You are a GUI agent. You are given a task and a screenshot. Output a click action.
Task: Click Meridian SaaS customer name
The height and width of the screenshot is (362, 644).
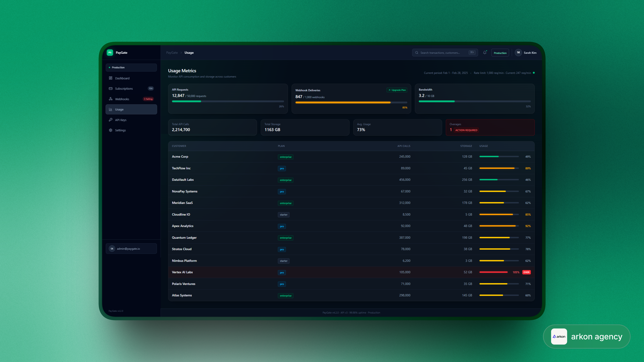(x=182, y=203)
